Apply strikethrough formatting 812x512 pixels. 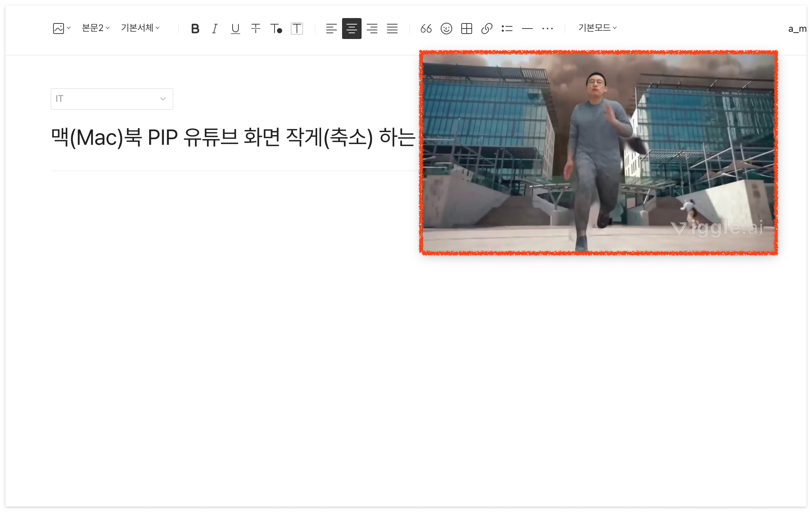[x=255, y=28]
